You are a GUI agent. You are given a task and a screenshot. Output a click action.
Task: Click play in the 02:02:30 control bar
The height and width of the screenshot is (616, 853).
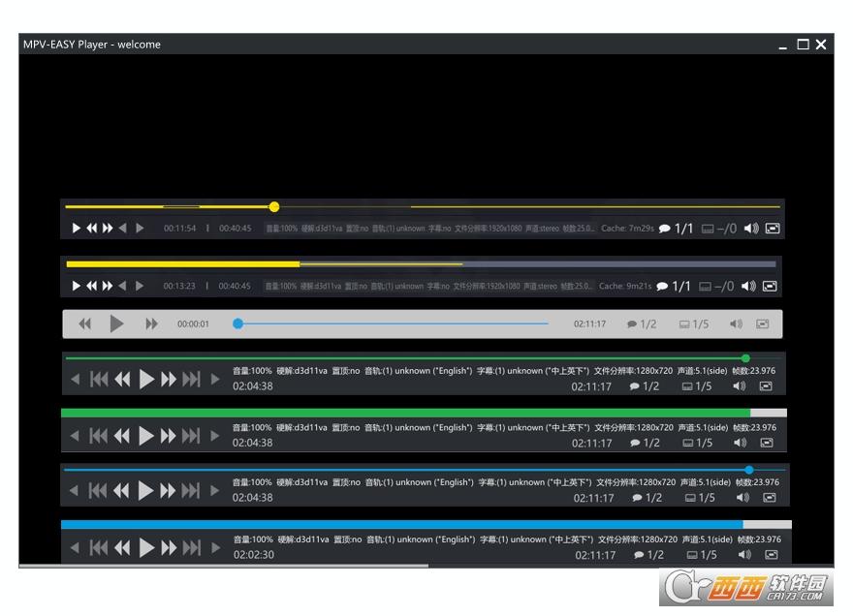[x=147, y=547]
